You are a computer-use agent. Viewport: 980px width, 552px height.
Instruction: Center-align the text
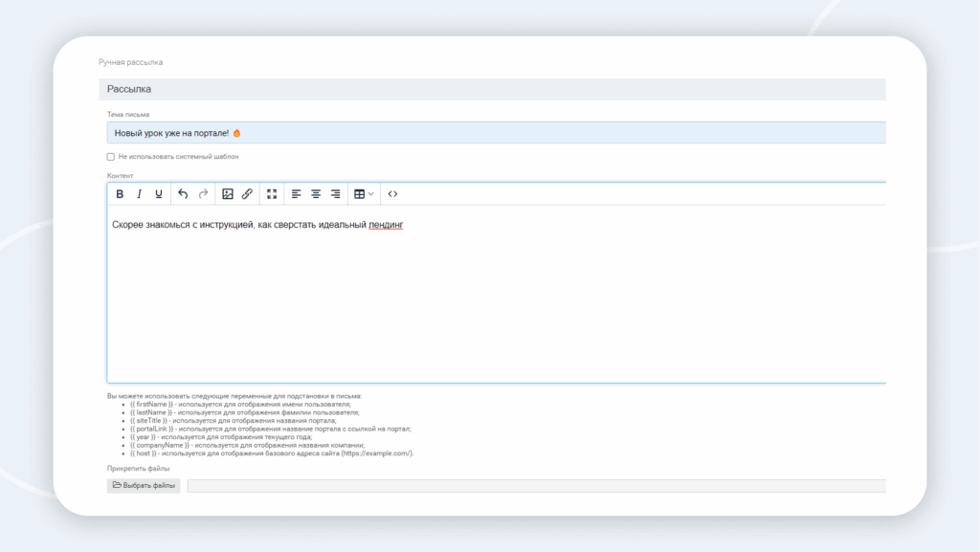(316, 194)
